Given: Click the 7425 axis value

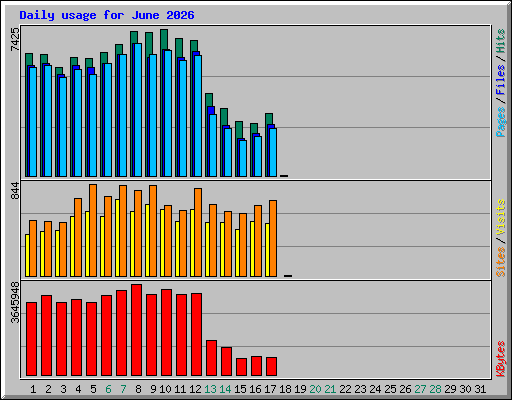Looking at the screenshot, I should click(15, 39).
